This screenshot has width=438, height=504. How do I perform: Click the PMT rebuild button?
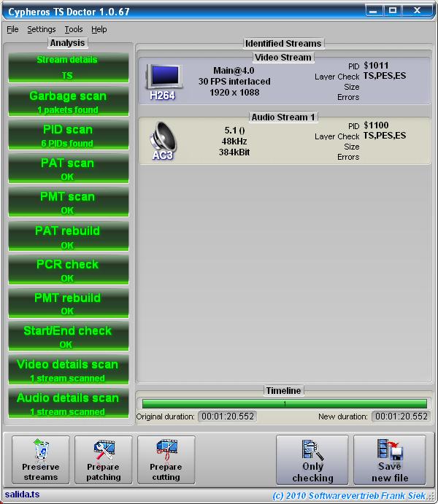coord(68,303)
